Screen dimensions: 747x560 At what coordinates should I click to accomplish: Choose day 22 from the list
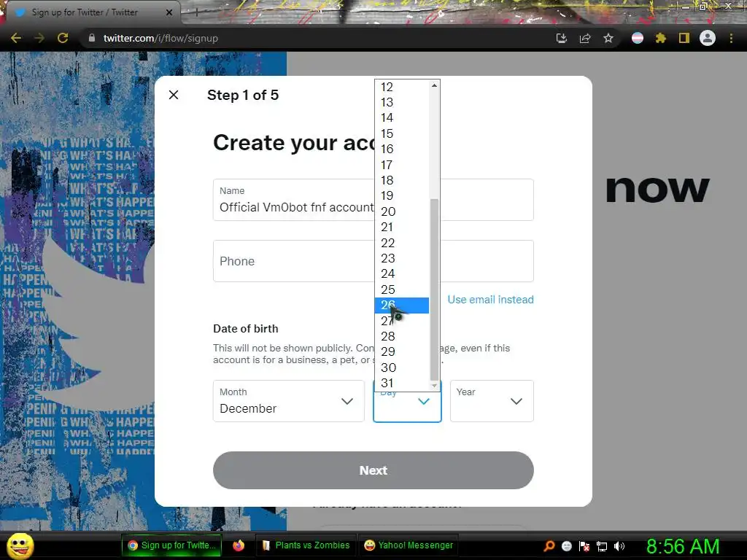402,243
